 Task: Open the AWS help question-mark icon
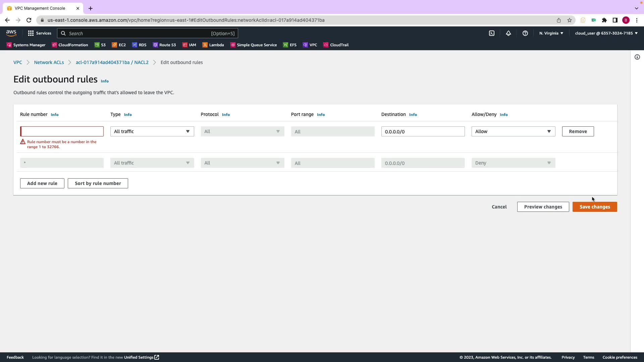click(x=525, y=33)
